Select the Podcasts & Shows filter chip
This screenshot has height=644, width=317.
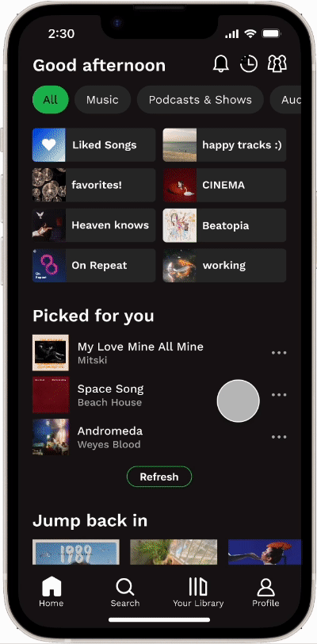[200, 99]
